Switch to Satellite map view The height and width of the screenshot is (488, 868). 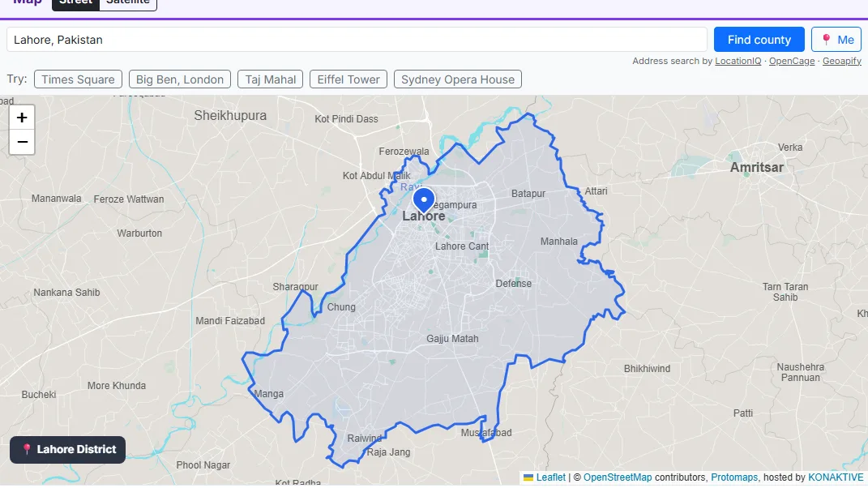pyautogui.click(x=128, y=2)
